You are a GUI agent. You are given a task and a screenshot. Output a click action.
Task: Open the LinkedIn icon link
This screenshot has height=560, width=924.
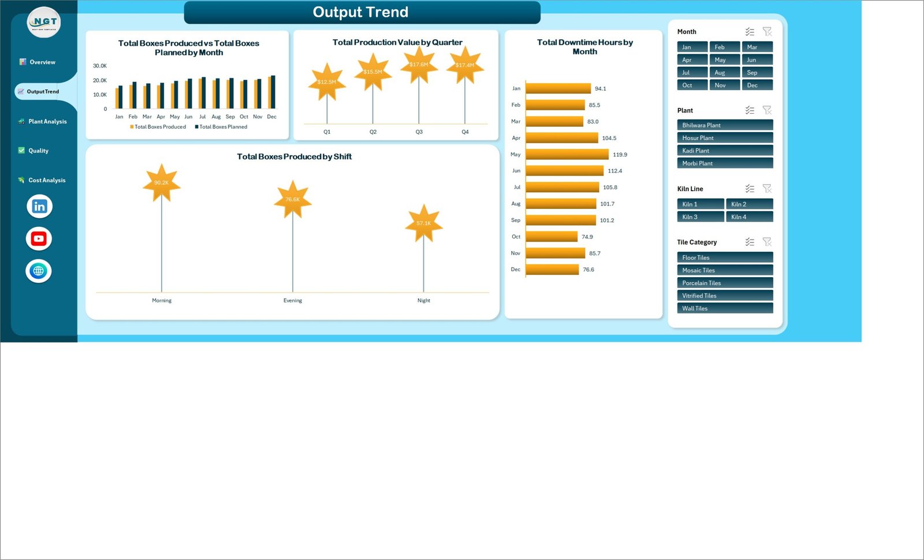pyautogui.click(x=39, y=207)
